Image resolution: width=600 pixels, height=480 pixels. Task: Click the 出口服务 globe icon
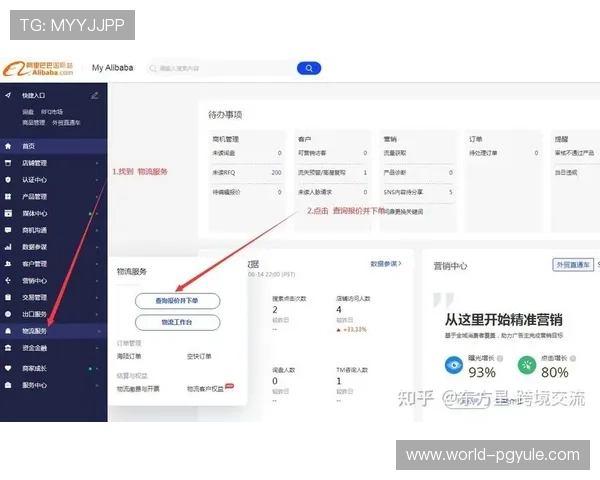click(x=8, y=314)
